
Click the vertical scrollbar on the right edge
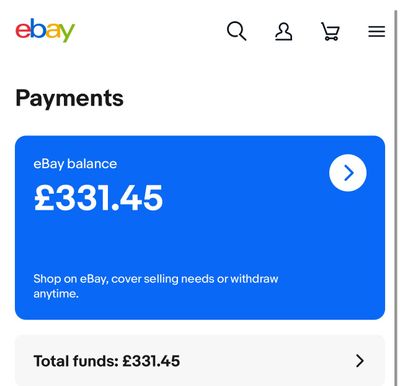click(396, 193)
